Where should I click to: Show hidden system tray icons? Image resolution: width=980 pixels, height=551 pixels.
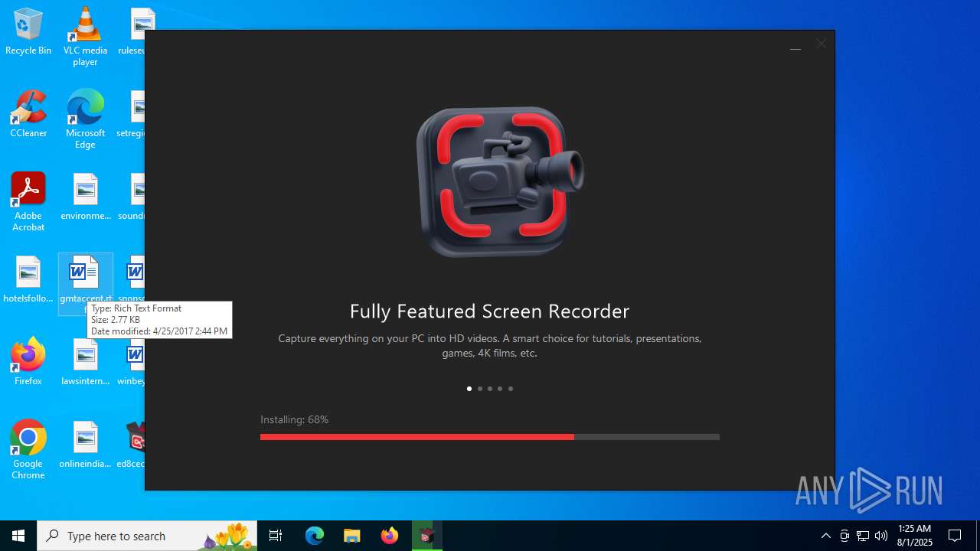coord(825,536)
